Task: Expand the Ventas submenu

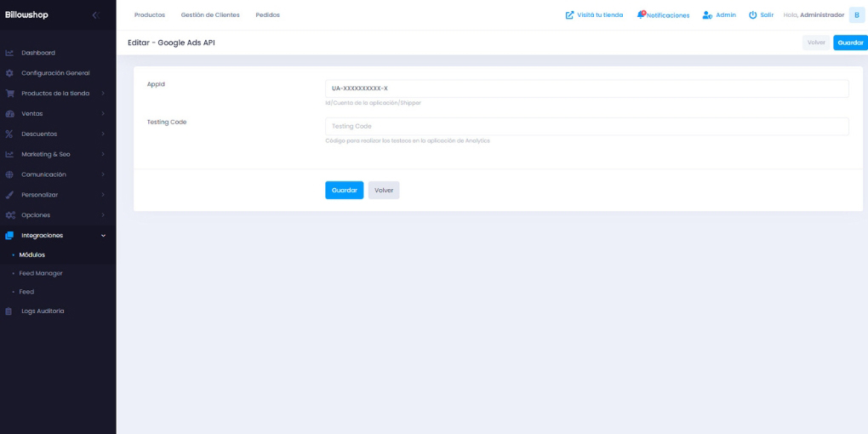Action: click(103, 114)
